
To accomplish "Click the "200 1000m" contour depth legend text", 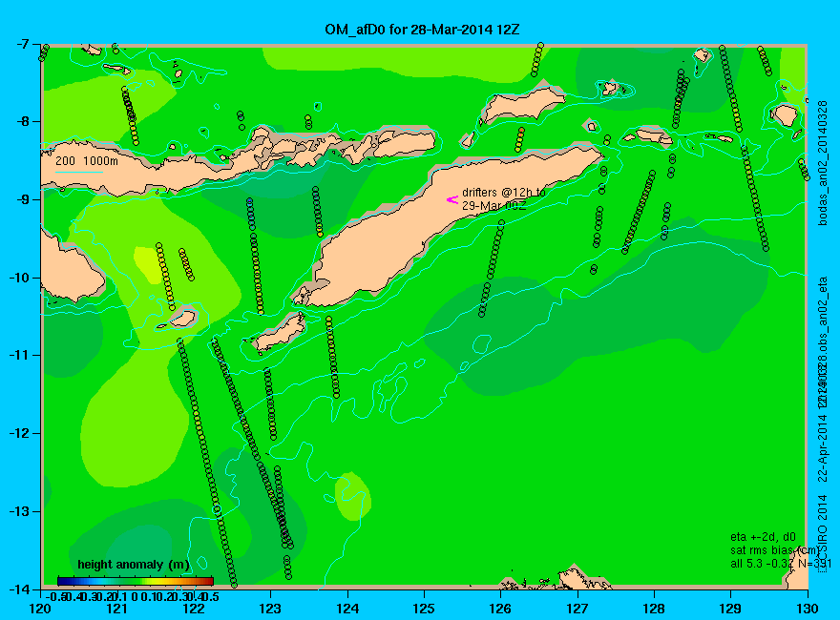I will pos(87,160).
